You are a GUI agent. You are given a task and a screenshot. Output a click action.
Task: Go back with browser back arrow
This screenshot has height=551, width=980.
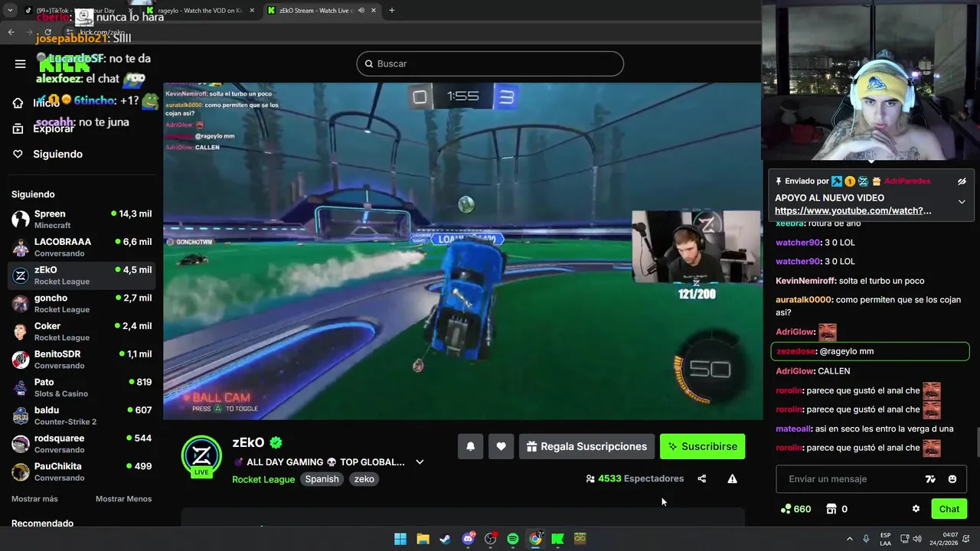point(11,32)
